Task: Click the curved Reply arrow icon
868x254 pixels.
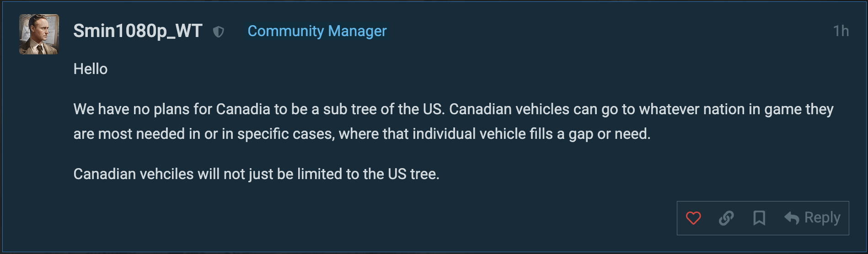Action: pos(792,218)
